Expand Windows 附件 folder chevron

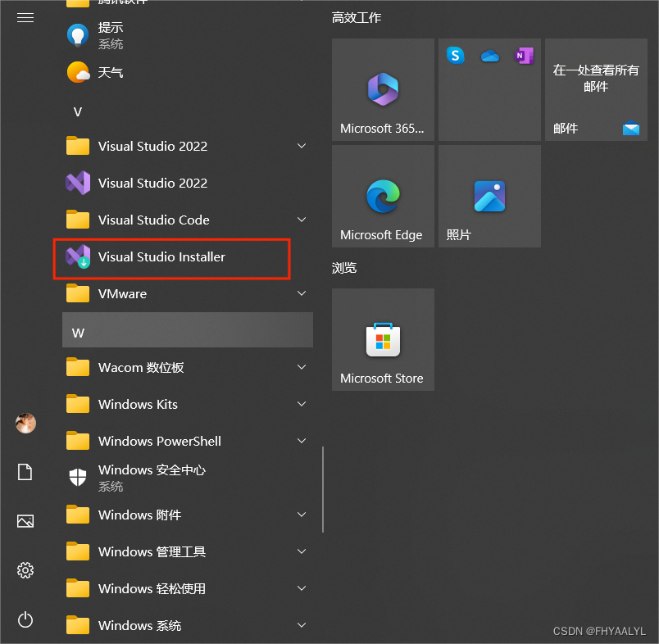(302, 515)
